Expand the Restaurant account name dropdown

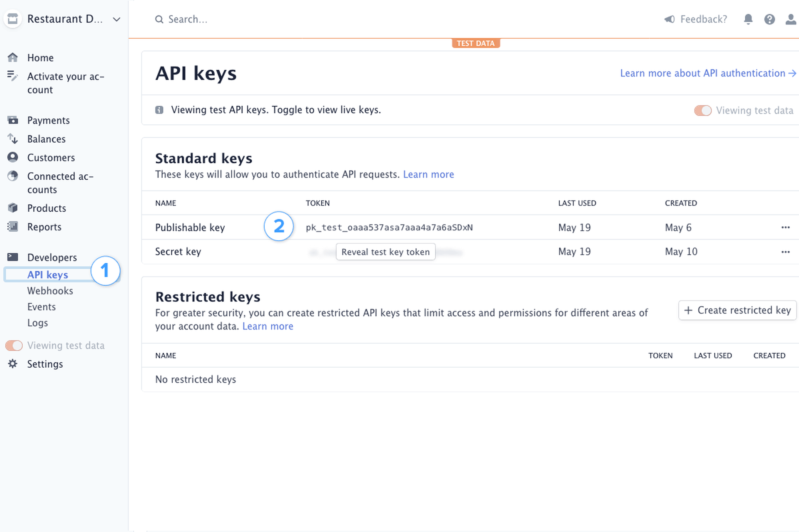[116, 19]
